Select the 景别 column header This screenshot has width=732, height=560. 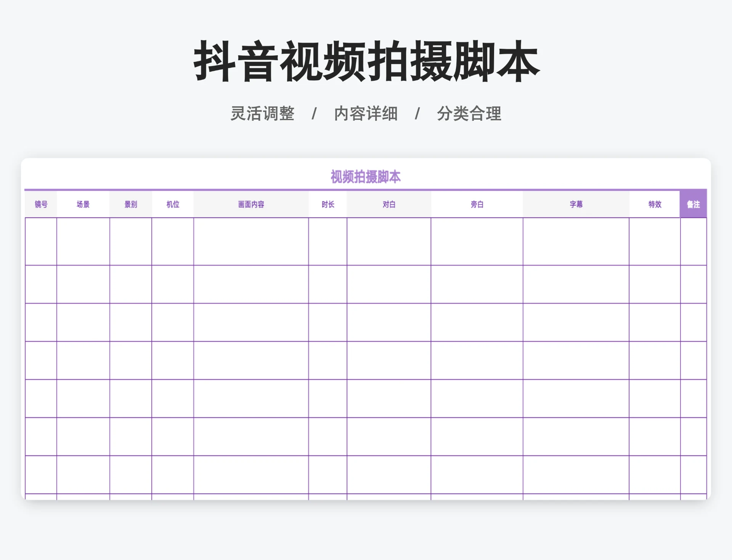pyautogui.click(x=130, y=204)
